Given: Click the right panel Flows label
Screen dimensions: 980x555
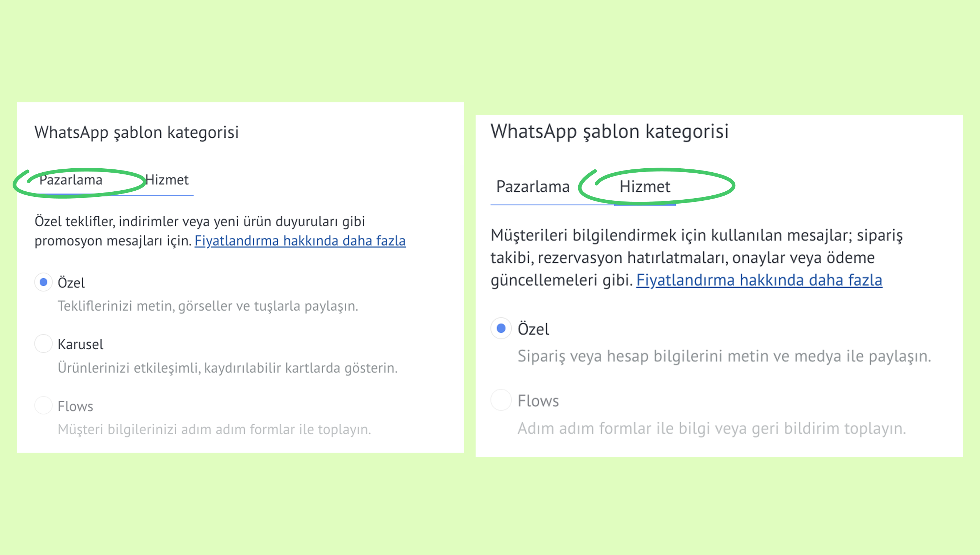Looking at the screenshot, I should coord(538,401).
